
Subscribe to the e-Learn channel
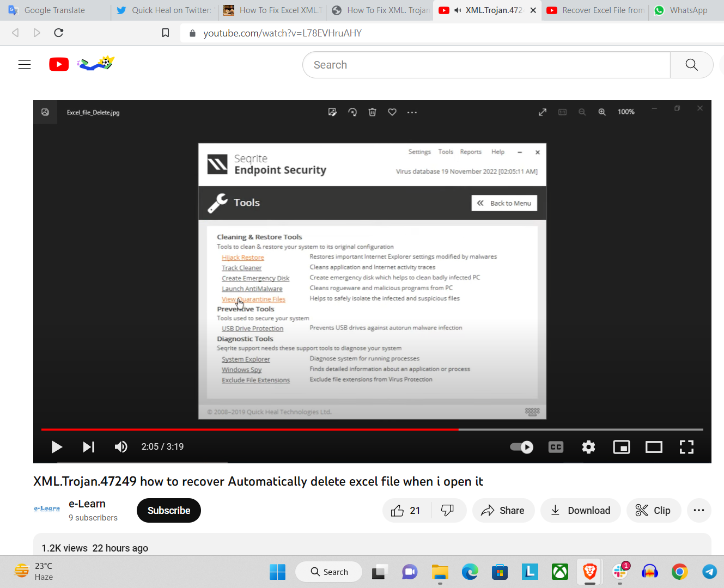(169, 511)
